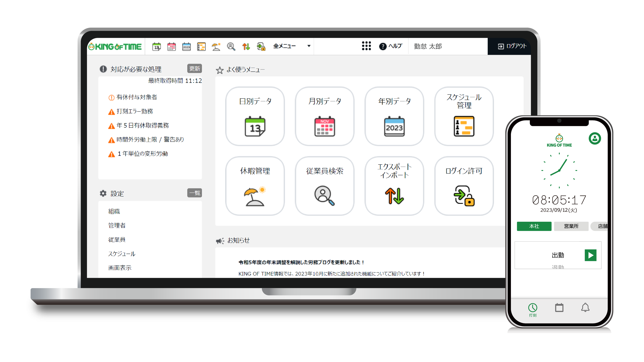Open 画面表示 settings

(120, 268)
